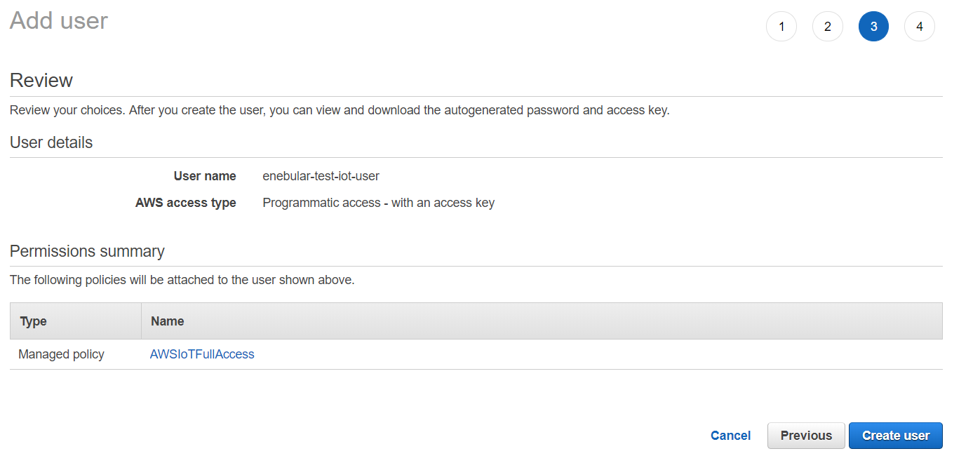Click the Permissions summary heading
980x463 pixels.
(87, 251)
